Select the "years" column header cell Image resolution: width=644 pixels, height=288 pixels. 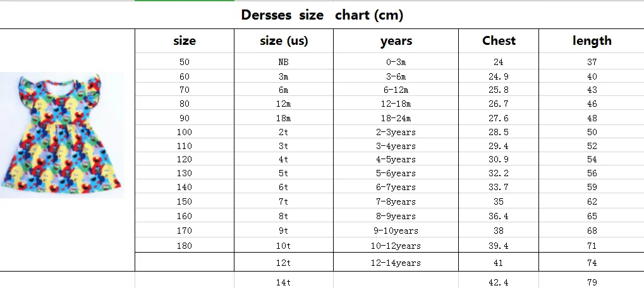tap(396, 41)
